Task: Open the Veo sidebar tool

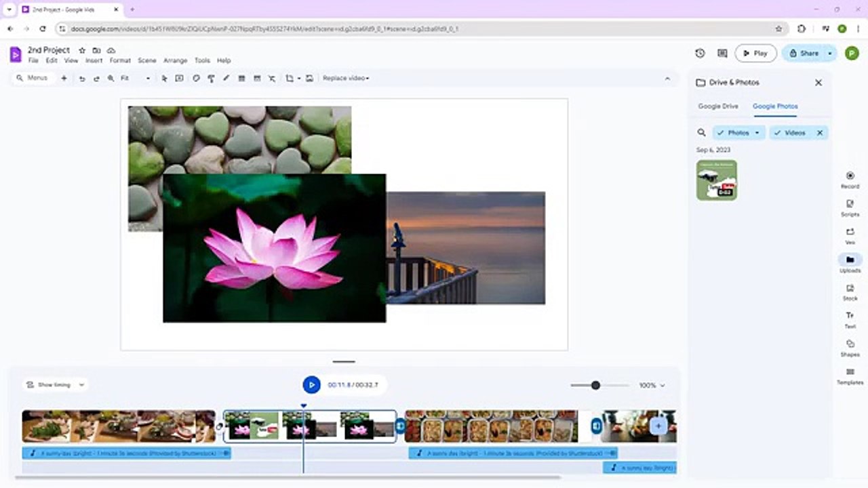Action: point(850,236)
